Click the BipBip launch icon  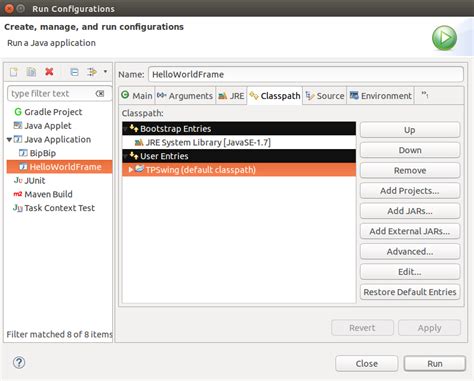click(x=23, y=153)
